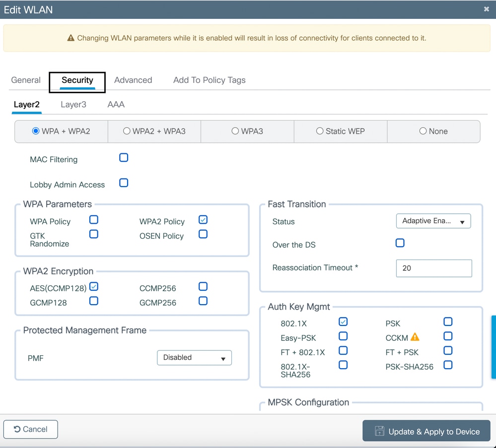Click the save icon on Update & Apply button

point(380,431)
